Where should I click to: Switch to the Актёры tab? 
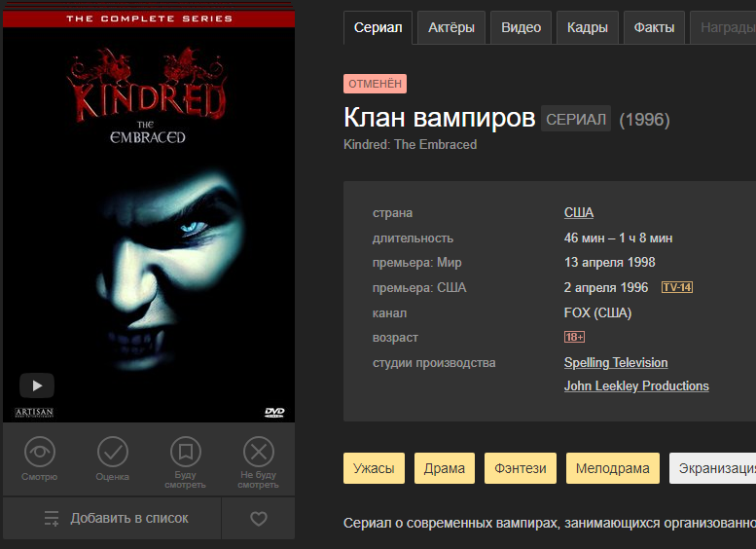[x=451, y=28]
